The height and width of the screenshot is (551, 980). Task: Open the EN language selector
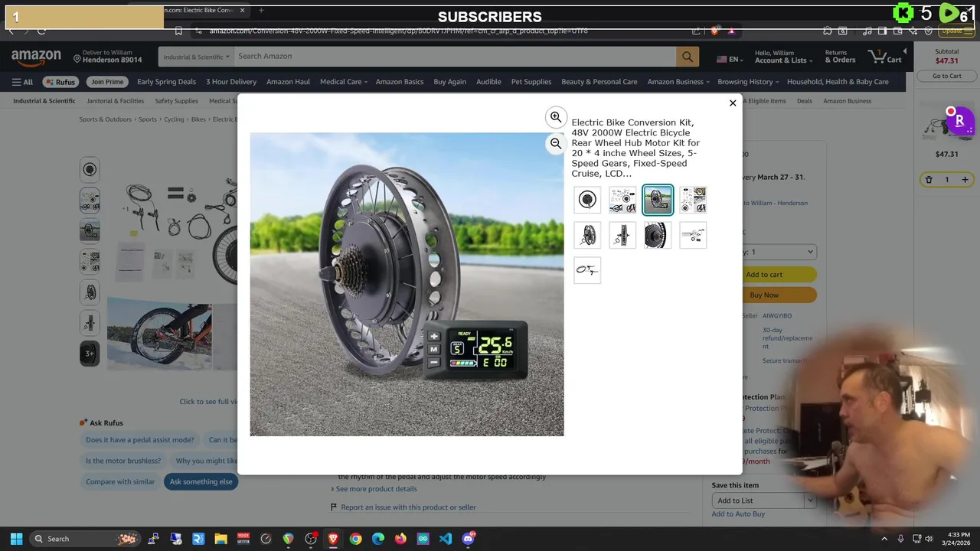(728, 59)
